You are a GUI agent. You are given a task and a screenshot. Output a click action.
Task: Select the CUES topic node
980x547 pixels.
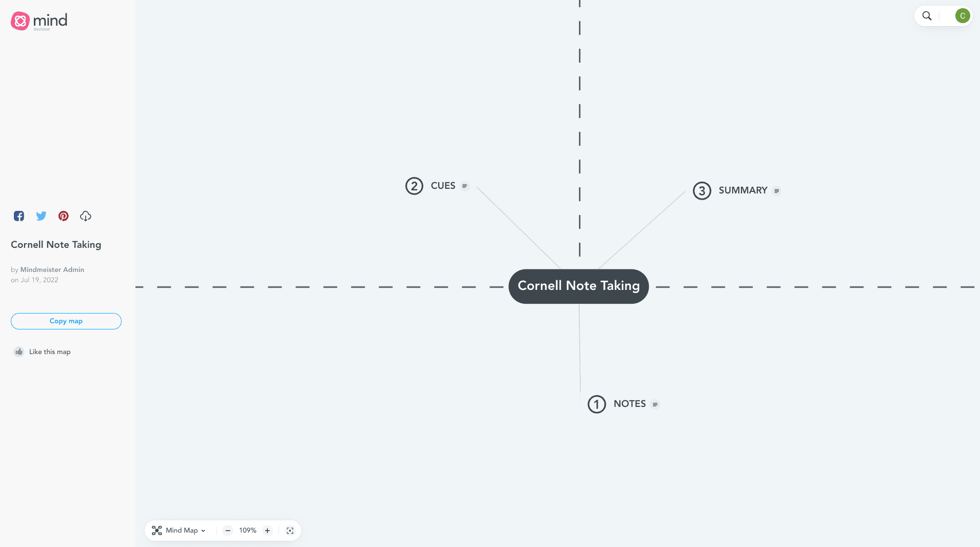(x=443, y=186)
